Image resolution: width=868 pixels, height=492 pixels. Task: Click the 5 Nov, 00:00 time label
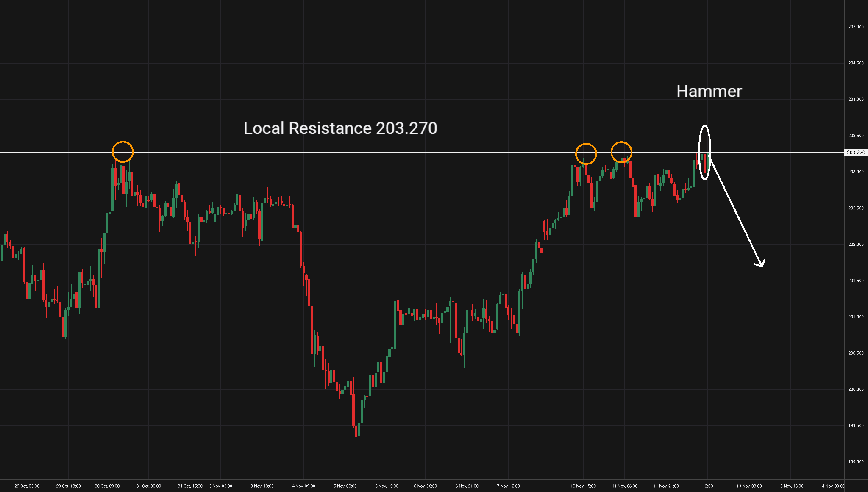(345, 486)
